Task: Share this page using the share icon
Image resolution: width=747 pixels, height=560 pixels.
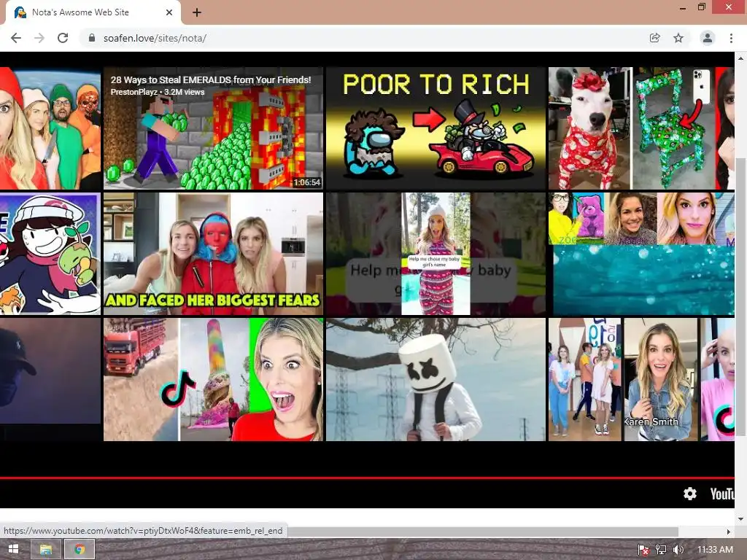Action: (x=654, y=38)
